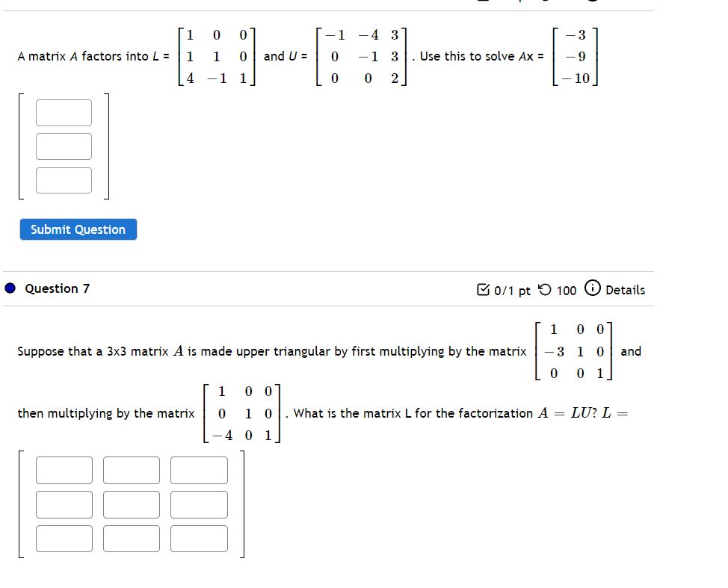
Task: Click the attempts-remaining retry icon showing 100
Action: coord(545,289)
